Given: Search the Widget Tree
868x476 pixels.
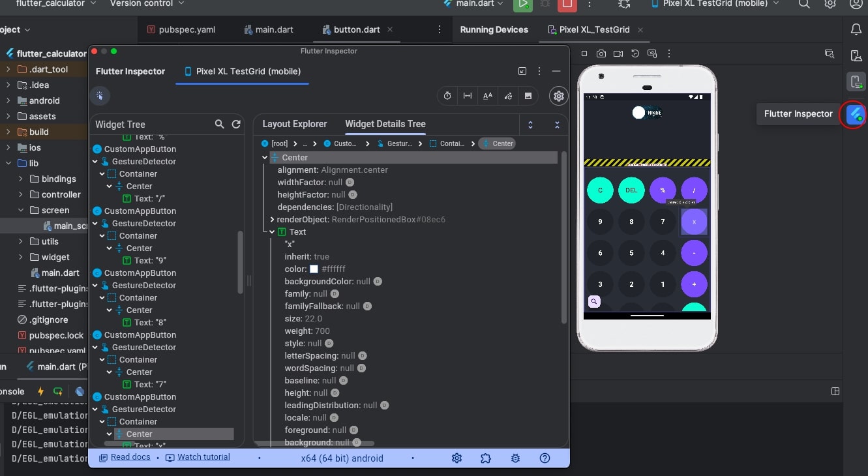Looking at the screenshot, I should click(220, 124).
